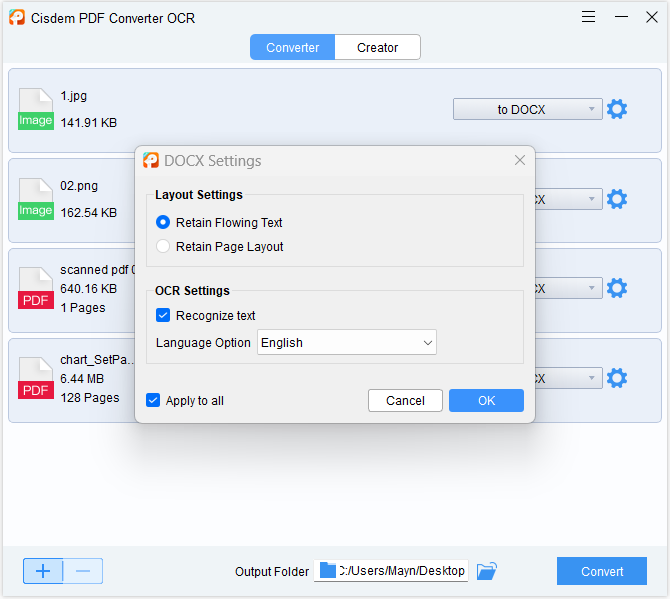Viewport: 670px width, 599px height.
Task: Open settings gear for 02.png
Action: click(617, 199)
